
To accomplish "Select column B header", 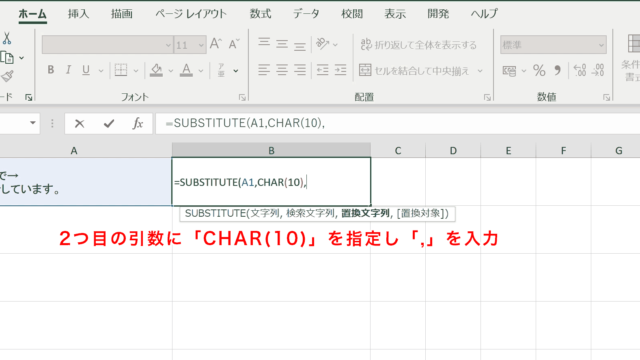I will [x=271, y=151].
